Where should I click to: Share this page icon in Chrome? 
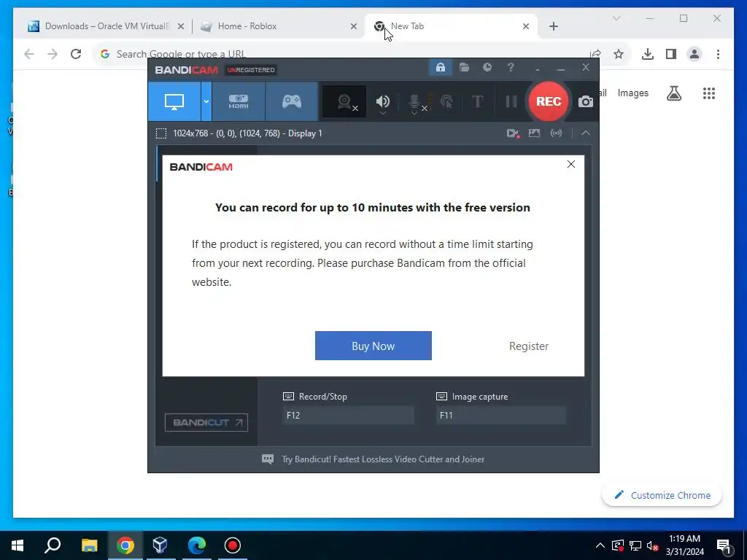pos(595,54)
